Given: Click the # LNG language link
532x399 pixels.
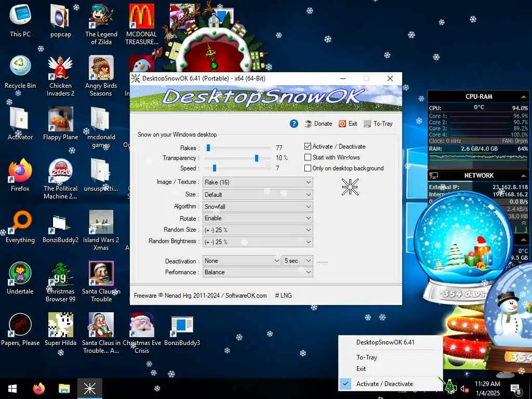Looking at the screenshot, I should (x=283, y=296).
